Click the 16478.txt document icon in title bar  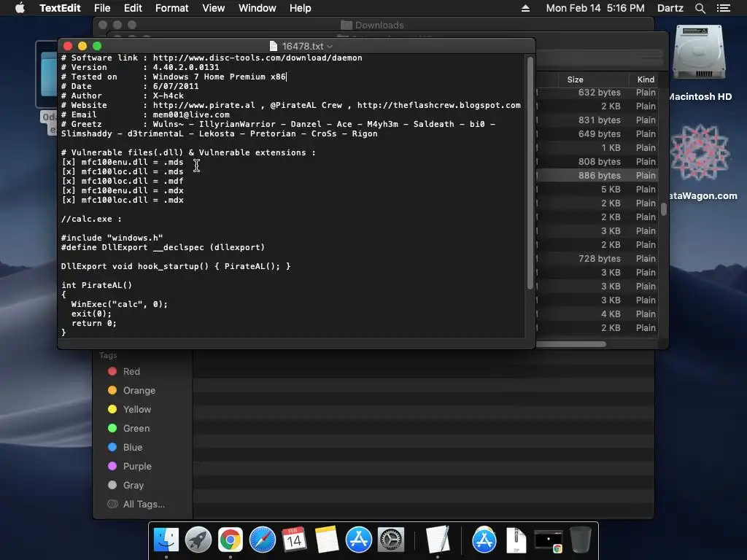(x=274, y=46)
